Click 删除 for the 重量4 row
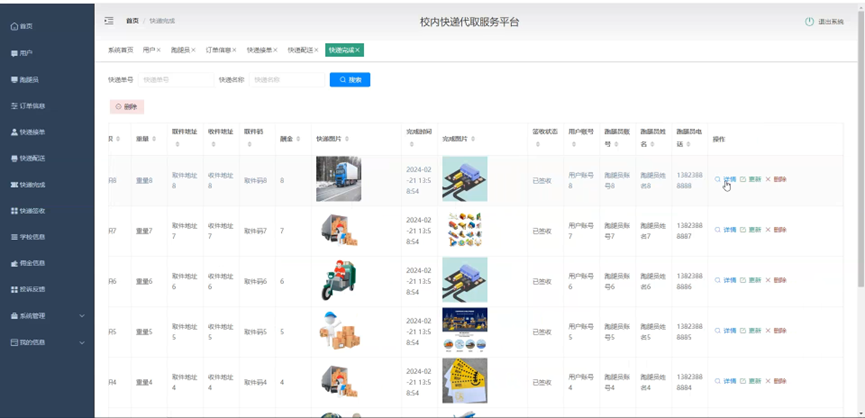Image resolution: width=865 pixels, height=418 pixels. tap(776, 381)
